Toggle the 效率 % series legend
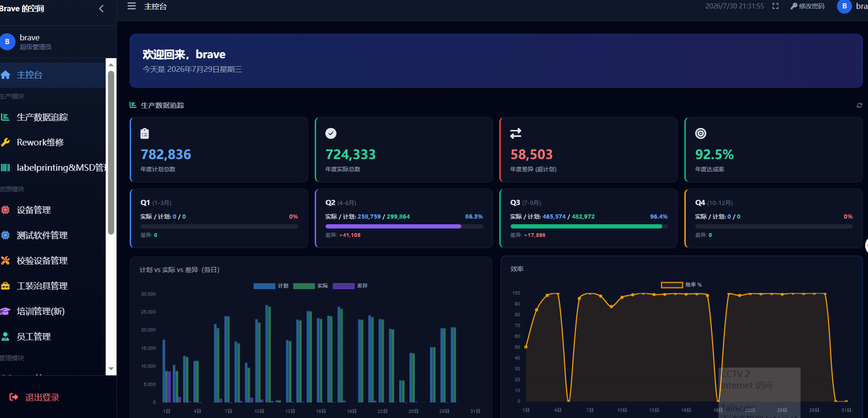This screenshot has width=868, height=418. tap(681, 285)
